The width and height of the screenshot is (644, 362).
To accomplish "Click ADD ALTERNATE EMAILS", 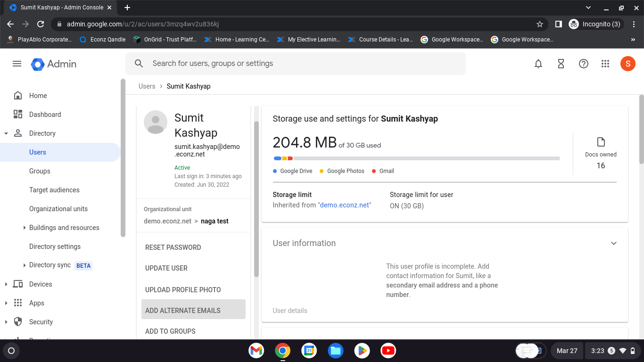I will point(193,310).
